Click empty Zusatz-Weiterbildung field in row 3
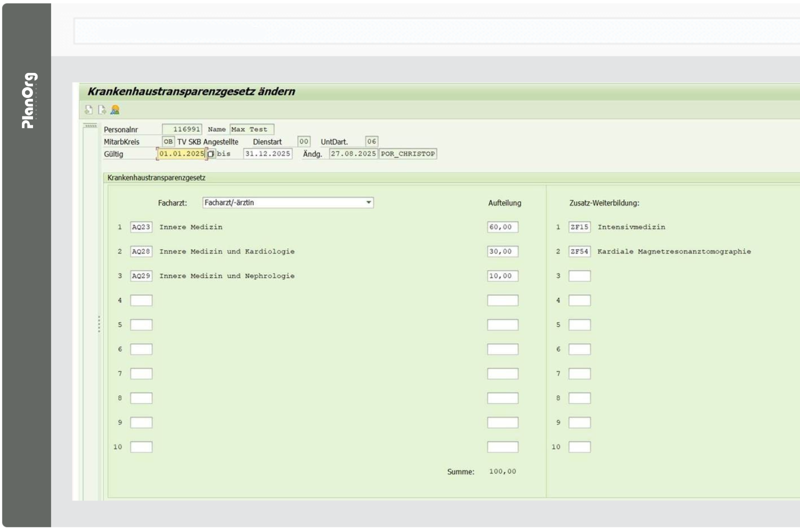The image size is (800, 532). 579,276
